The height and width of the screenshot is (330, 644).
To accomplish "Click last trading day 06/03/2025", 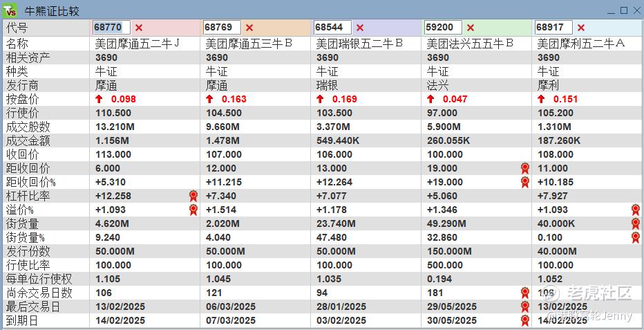I will pos(230,306).
